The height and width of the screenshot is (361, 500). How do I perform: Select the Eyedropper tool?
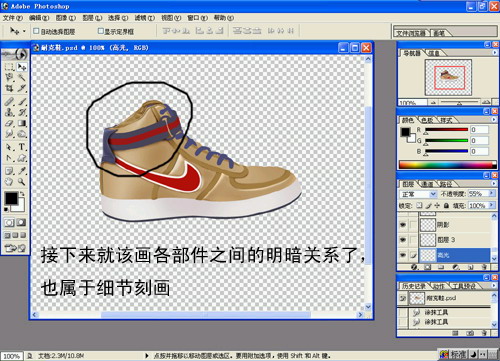tap(22, 171)
